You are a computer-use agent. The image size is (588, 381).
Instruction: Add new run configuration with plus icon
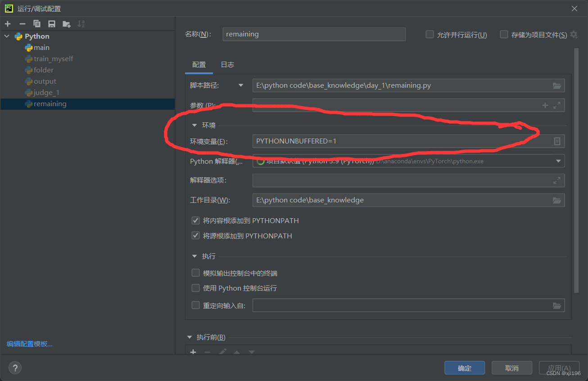pyautogui.click(x=8, y=24)
